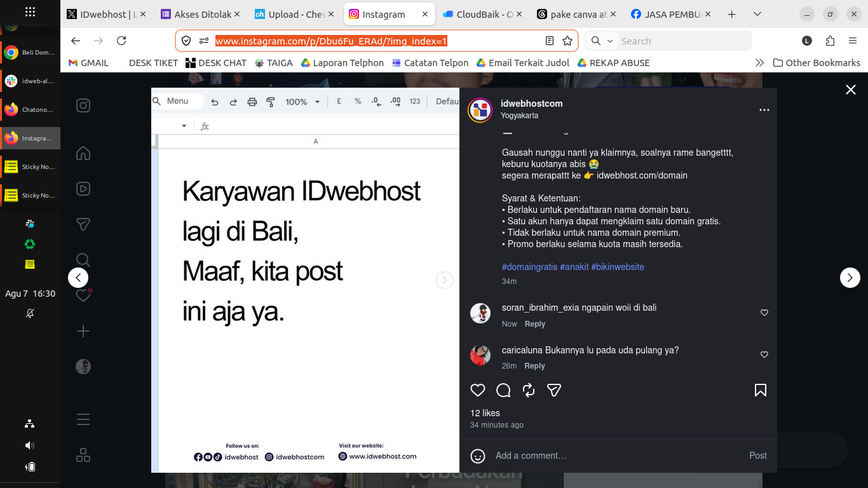Bookmark this page with star icon
868x488 pixels.
[567, 41]
